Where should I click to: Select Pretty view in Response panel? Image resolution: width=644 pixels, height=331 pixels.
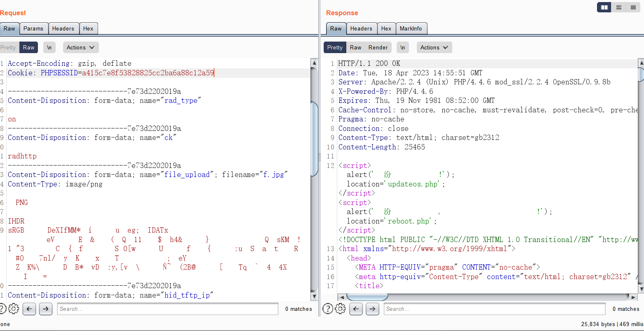point(335,47)
